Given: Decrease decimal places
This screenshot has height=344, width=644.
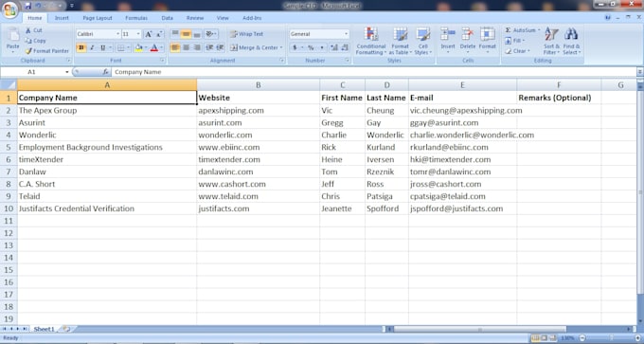Looking at the screenshot, I should (x=345, y=47).
